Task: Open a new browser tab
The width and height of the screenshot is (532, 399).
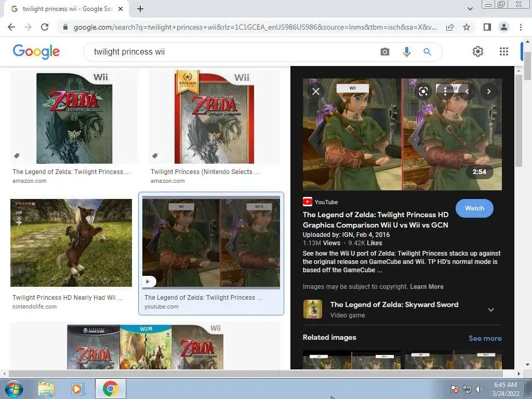Action: coord(140,9)
